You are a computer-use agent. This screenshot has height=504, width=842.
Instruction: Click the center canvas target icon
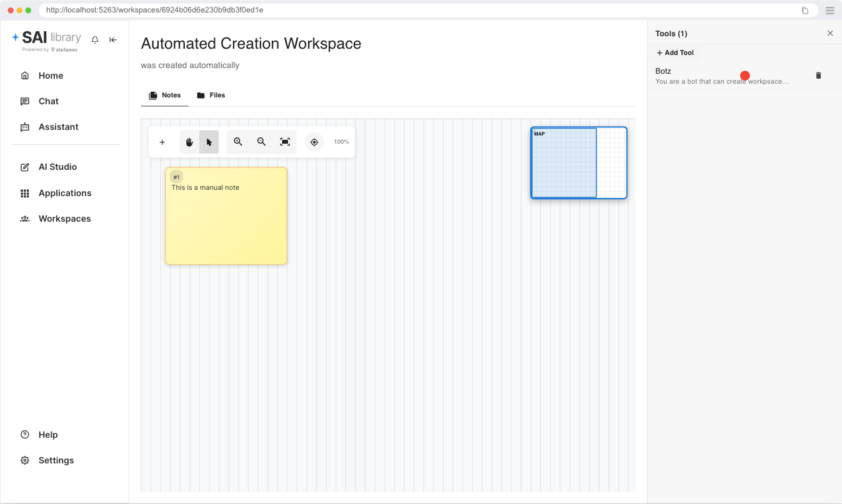click(x=314, y=142)
